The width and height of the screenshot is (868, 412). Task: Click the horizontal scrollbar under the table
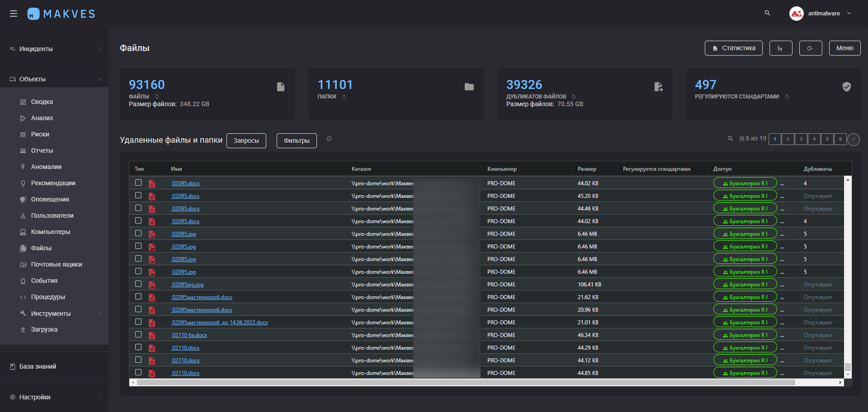click(466, 383)
